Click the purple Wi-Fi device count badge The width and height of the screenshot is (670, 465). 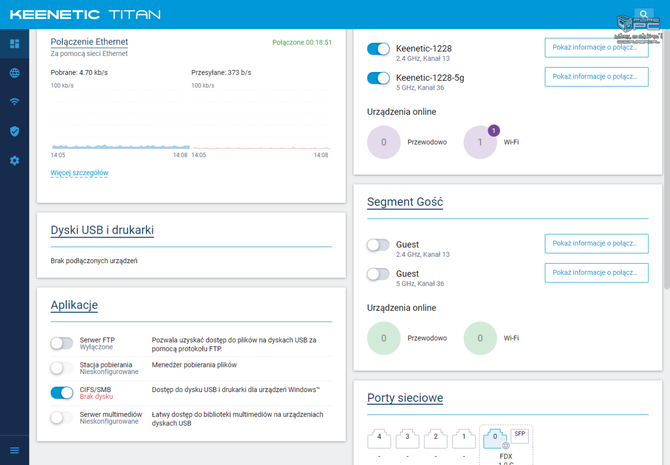point(494,131)
